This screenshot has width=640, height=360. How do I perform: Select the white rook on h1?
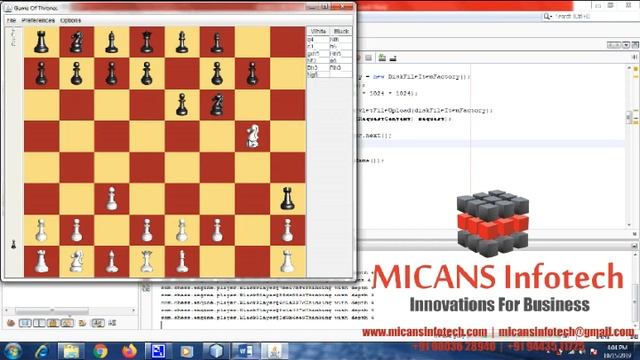click(288, 262)
